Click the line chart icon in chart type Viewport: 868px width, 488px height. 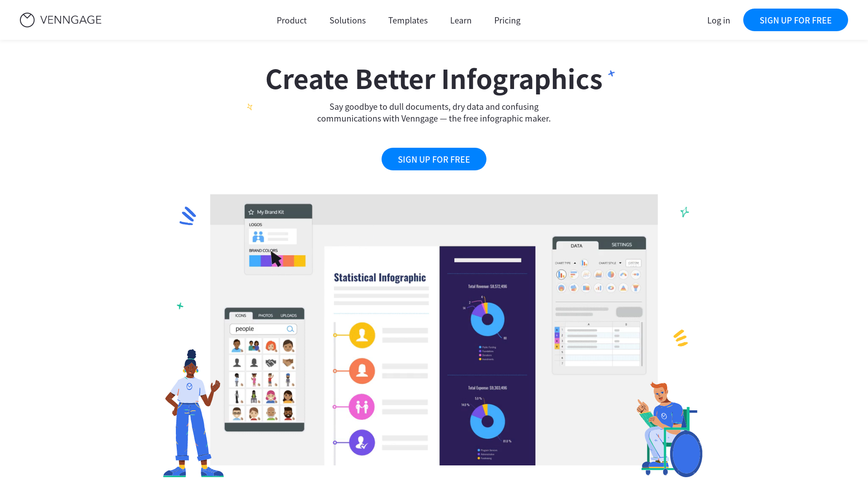[587, 274]
